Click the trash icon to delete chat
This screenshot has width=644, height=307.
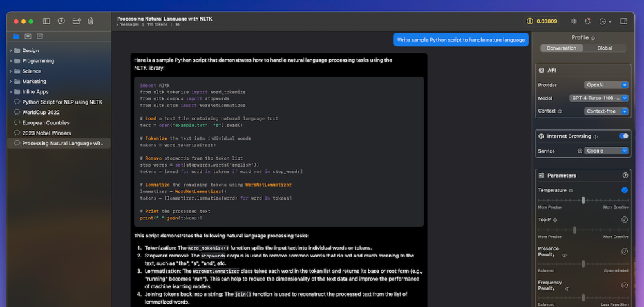pos(91,21)
